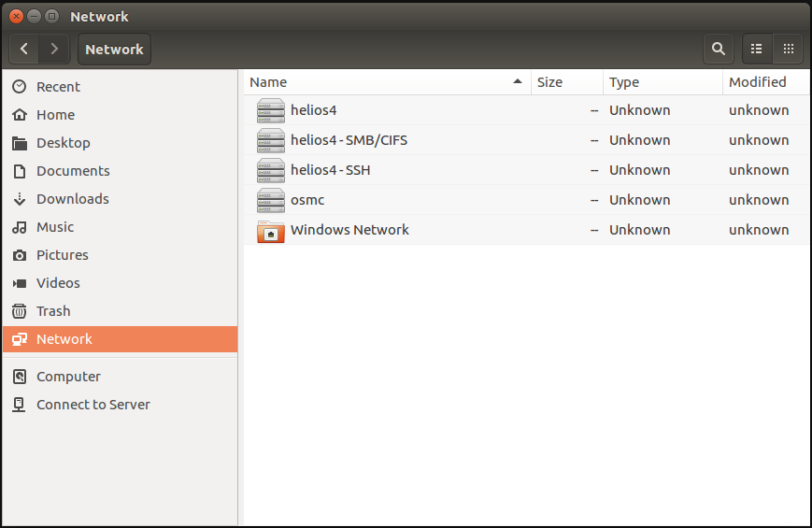Click the Network path bar button
812x528 pixels.
(x=114, y=50)
